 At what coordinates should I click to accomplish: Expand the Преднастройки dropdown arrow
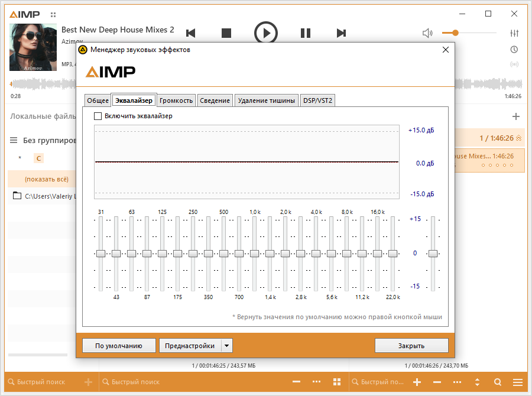point(226,346)
